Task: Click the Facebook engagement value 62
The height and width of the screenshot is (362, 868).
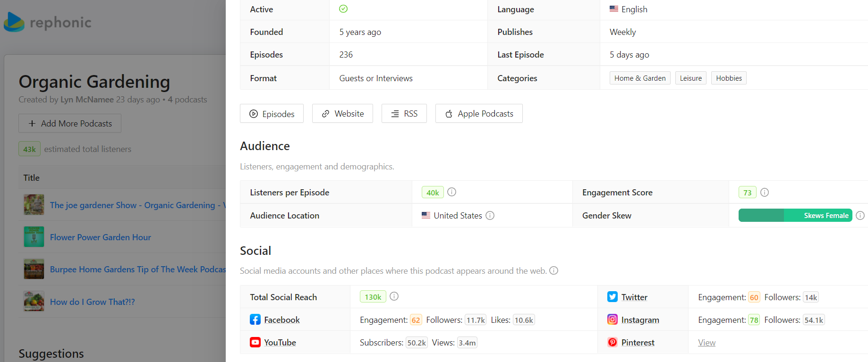Action: [416, 320]
